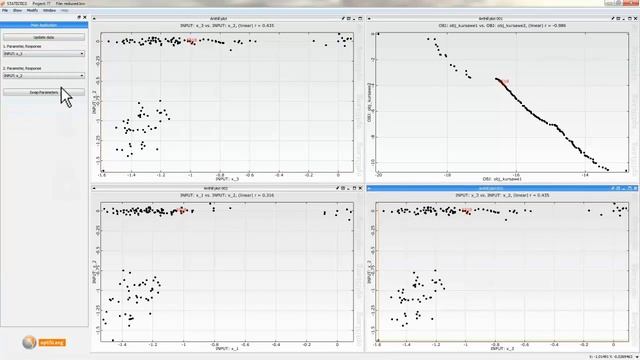
Task: Click the x-axis label of the top-right objective plot
Action: [x=502, y=179]
